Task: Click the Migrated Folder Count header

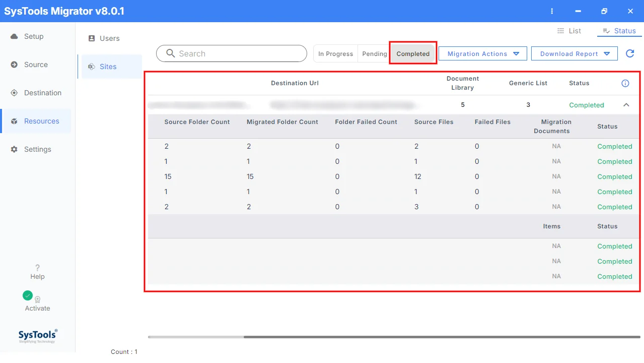Action: coord(282,122)
